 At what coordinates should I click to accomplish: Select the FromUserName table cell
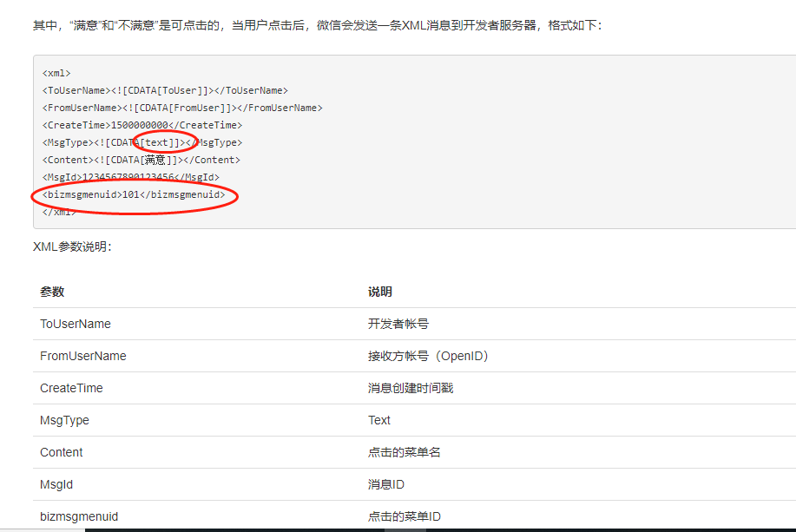click(x=82, y=356)
